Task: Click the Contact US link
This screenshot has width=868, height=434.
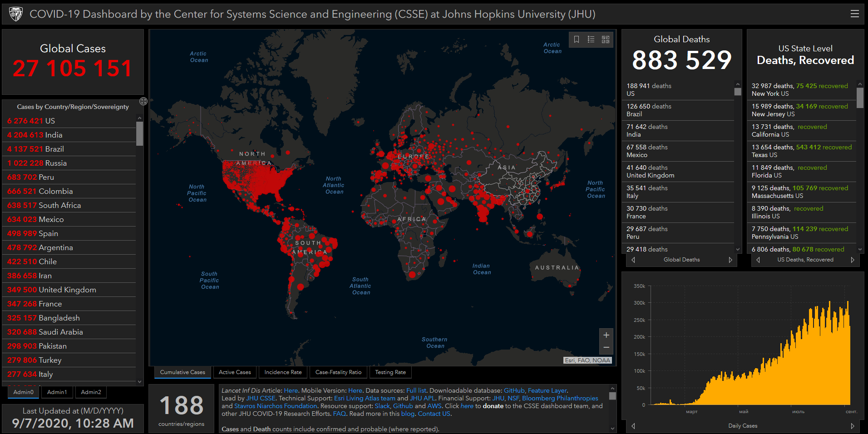Action: point(434,414)
